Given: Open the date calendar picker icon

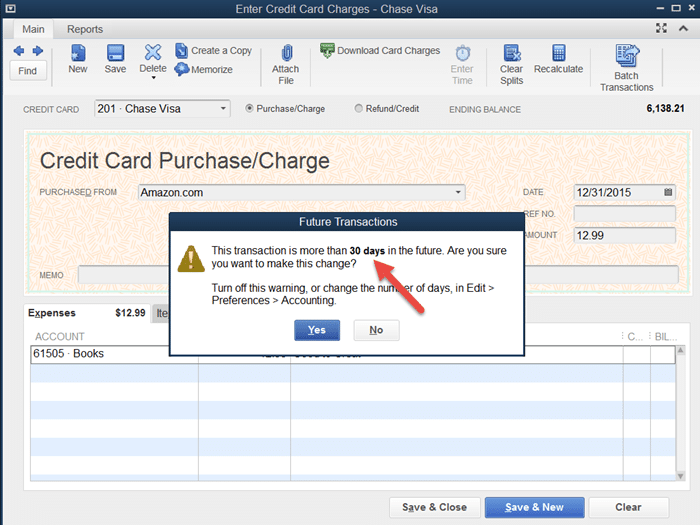Looking at the screenshot, I should (x=668, y=192).
